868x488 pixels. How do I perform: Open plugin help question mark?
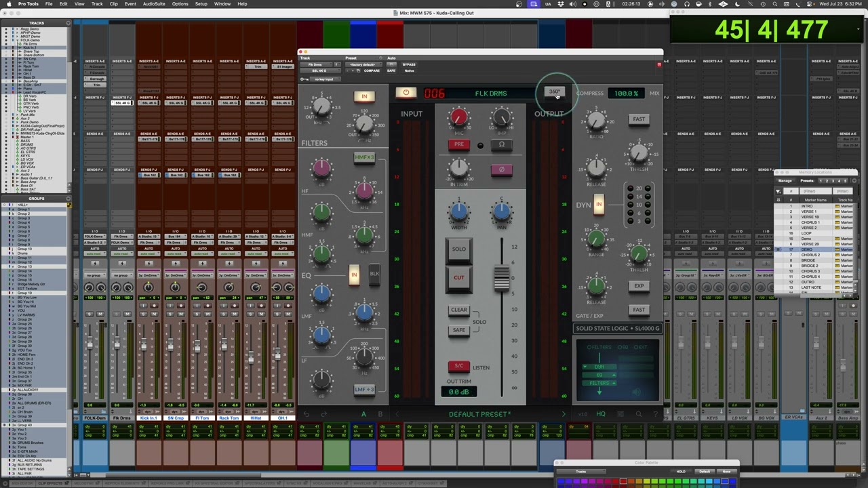tap(656, 414)
